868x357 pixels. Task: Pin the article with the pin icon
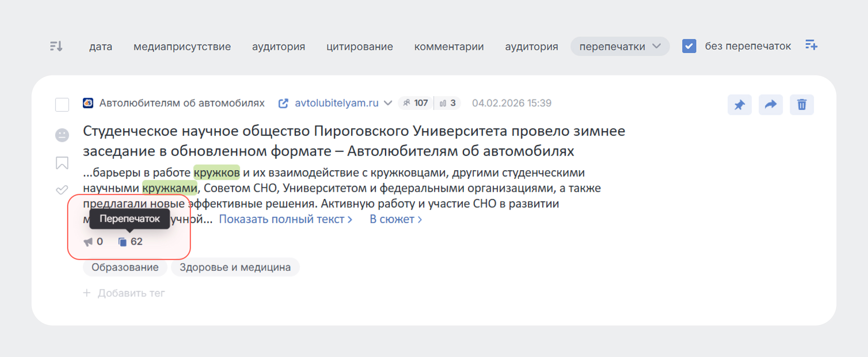pyautogui.click(x=739, y=105)
